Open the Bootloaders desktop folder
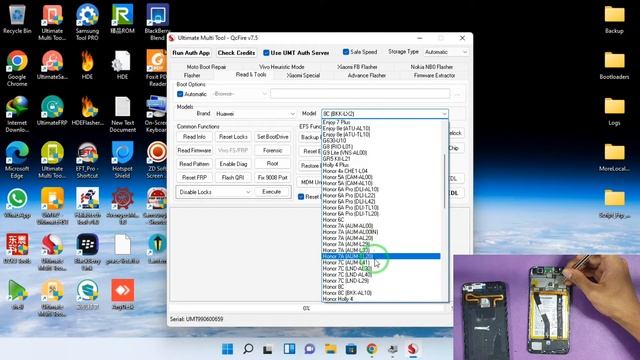The width and height of the screenshot is (640, 360). pyautogui.click(x=614, y=65)
